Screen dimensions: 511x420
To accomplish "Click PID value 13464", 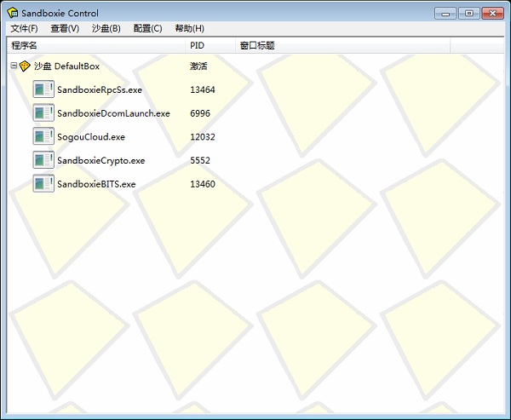I will pyautogui.click(x=203, y=89).
